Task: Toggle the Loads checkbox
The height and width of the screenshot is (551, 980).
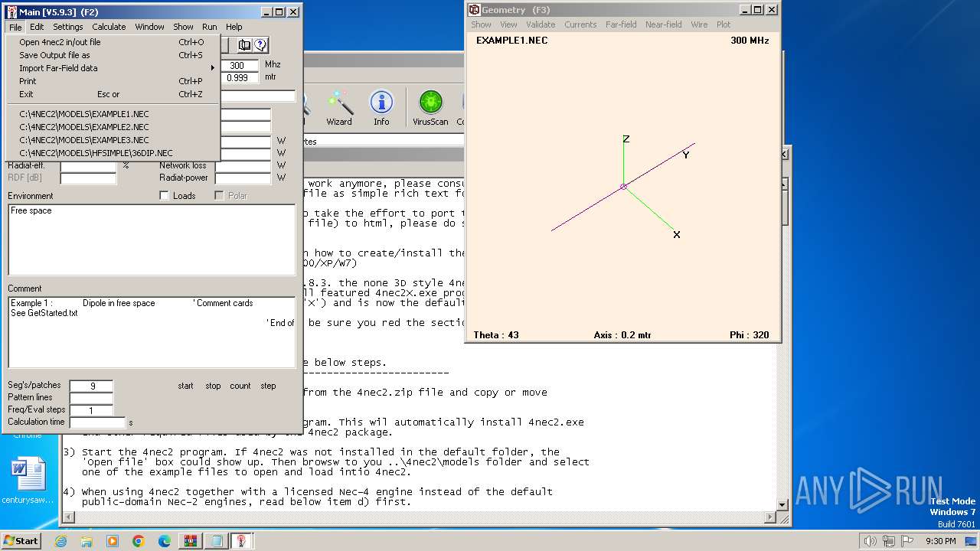Action: tap(164, 196)
